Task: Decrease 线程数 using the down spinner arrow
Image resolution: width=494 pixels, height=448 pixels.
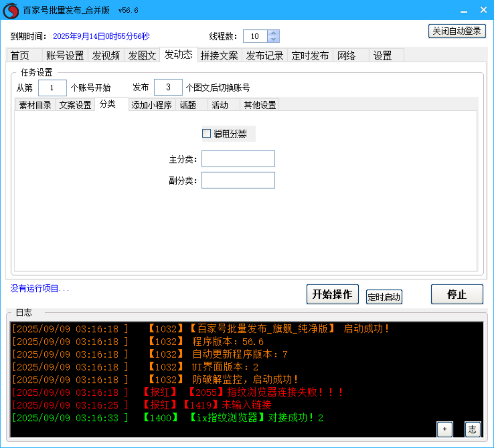Action: click(273, 39)
